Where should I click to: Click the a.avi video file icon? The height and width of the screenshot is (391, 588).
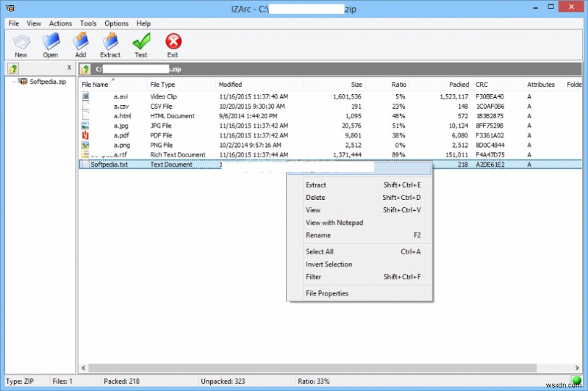click(85, 96)
